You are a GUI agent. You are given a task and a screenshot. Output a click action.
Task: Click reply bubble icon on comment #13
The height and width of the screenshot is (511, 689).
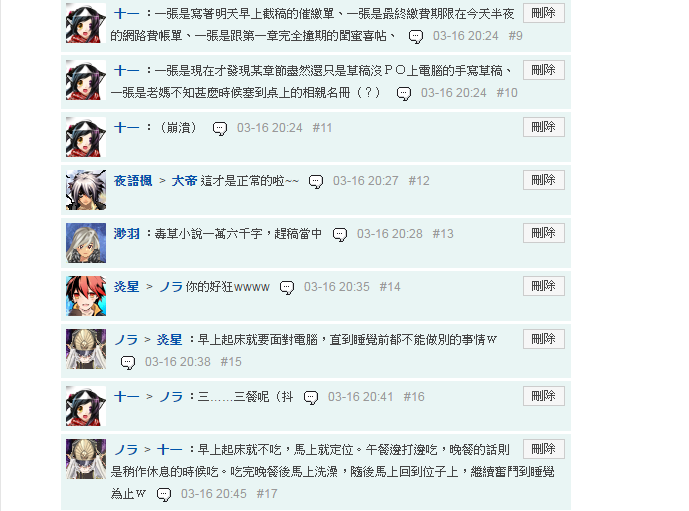(x=339, y=234)
